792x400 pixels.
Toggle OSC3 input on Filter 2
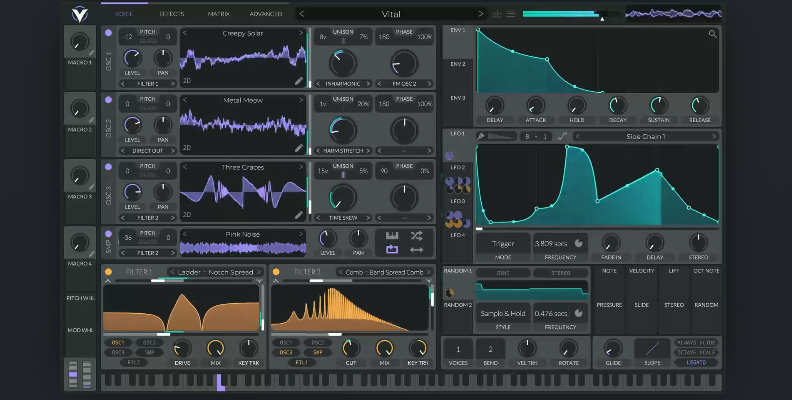286,352
